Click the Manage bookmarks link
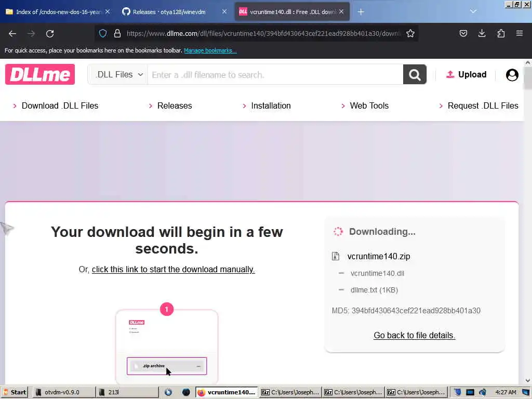 (x=210, y=50)
